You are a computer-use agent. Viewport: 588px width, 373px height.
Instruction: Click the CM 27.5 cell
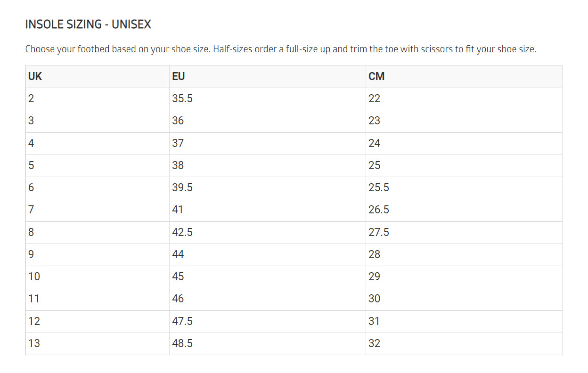point(379,232)
